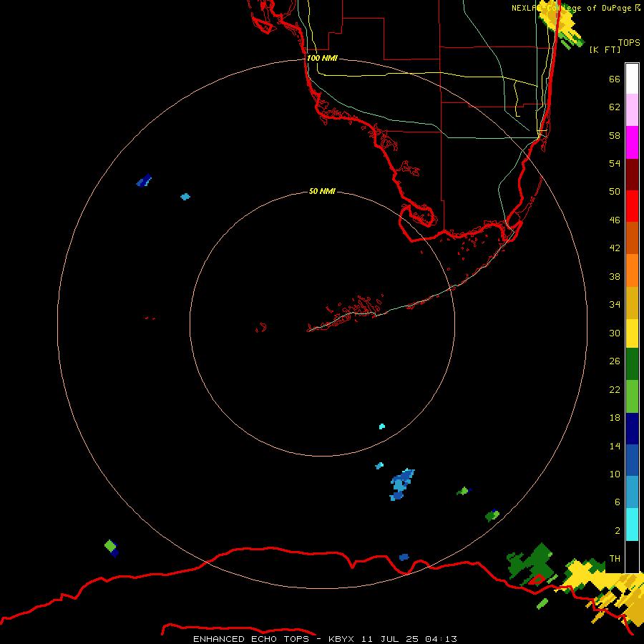Click the legend value "46"
The image size is (644, 644).
[615, 220]
